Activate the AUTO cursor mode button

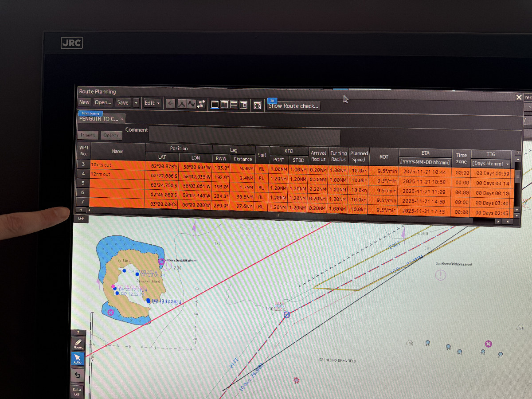(78, 359)
